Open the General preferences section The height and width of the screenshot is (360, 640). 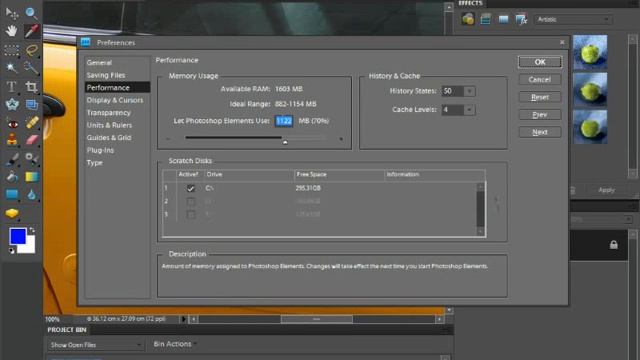(99, 62)
